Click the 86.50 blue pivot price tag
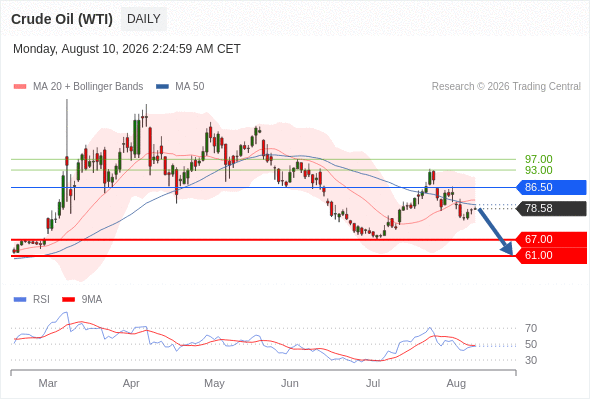The width and height of the screenshot is (590, 400). 552,187
